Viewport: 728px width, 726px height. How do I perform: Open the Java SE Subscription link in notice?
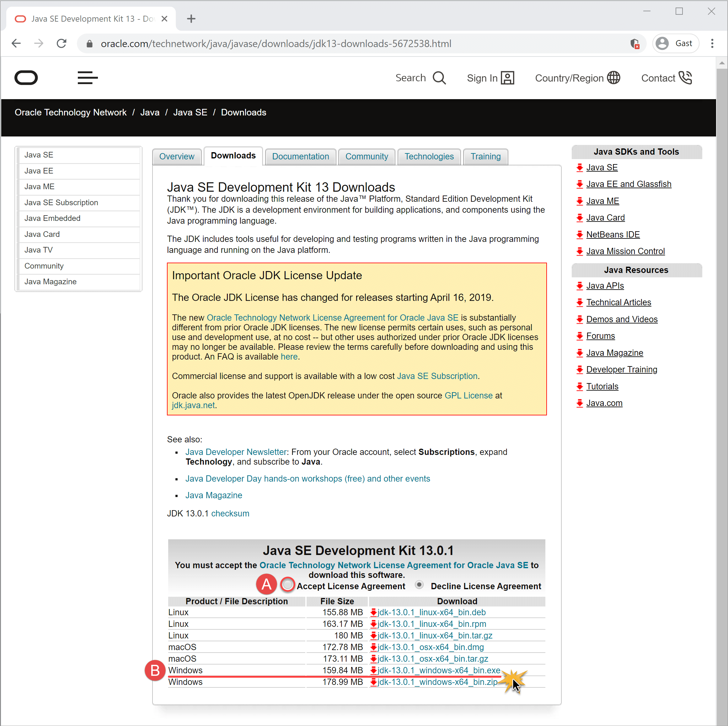(x=437, y=376)
